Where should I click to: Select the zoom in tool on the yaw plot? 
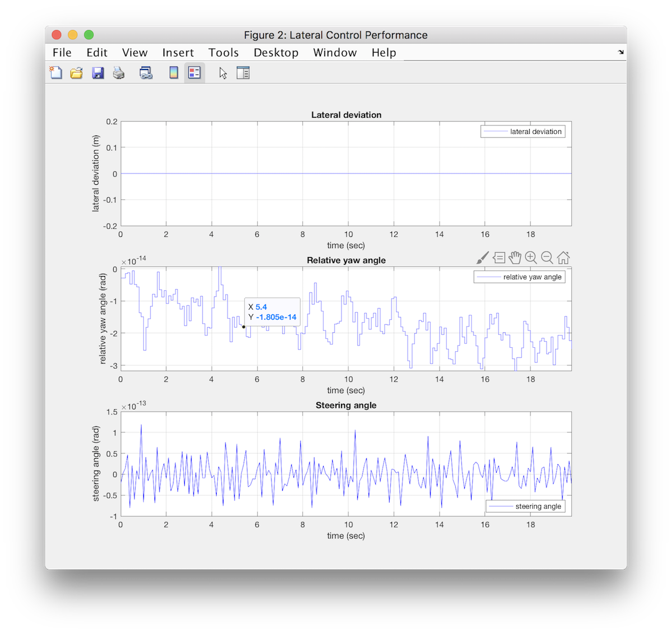click(x=531, y=258)
